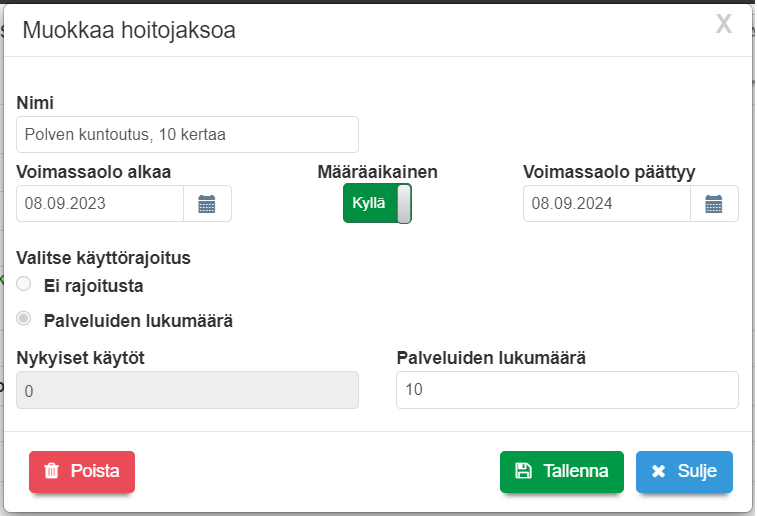Click the Palveluiden lukumäärä field showing 10
Image resolution: width=757 pixels, height=516 pixels.
(x=567, y=390)
